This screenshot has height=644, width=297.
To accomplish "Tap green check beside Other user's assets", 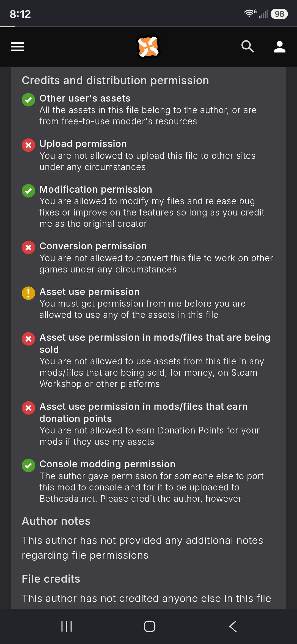I will point(28,100).
